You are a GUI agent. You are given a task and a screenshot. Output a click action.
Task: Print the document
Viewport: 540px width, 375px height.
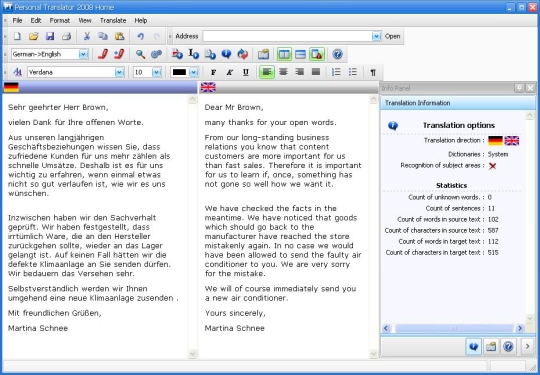point(66,36)
